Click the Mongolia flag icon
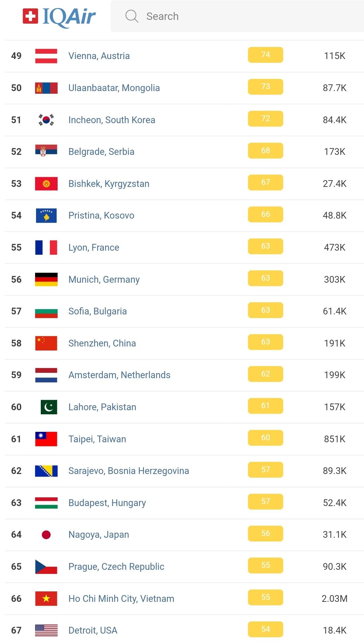 (46, 88)
